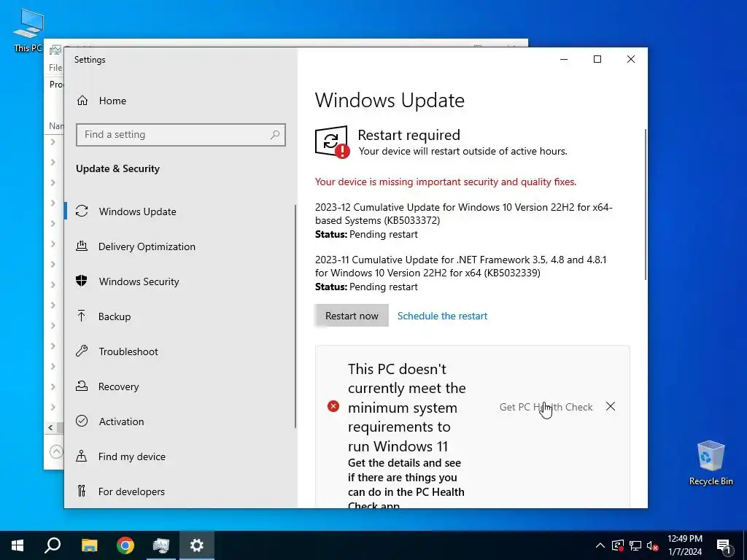The height and width of the screenshot is (560, 747).
Task: Open the Windows Start menu
Action: 18,545
